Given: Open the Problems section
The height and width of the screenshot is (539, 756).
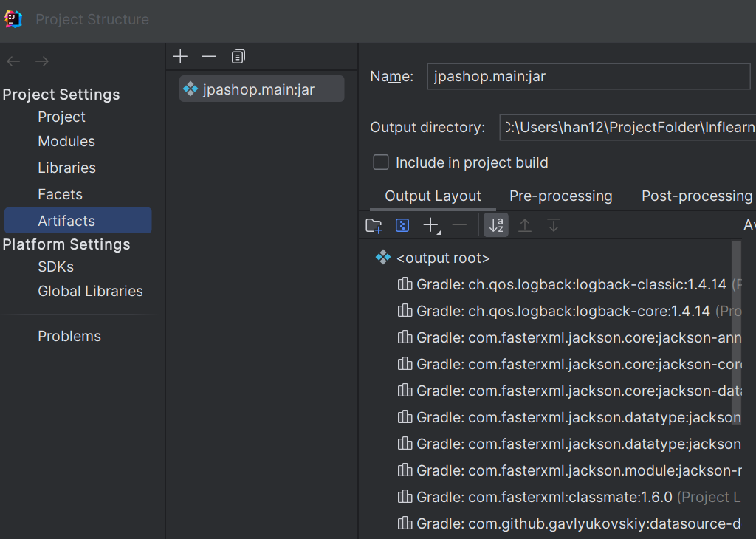Looking at the screenshot, I should tap(69, 336).
